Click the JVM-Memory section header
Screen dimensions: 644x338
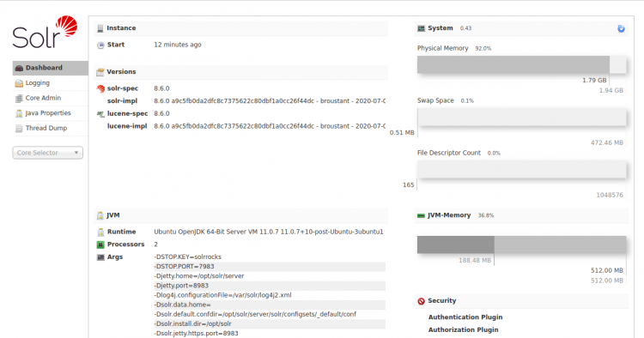point(521,215)
